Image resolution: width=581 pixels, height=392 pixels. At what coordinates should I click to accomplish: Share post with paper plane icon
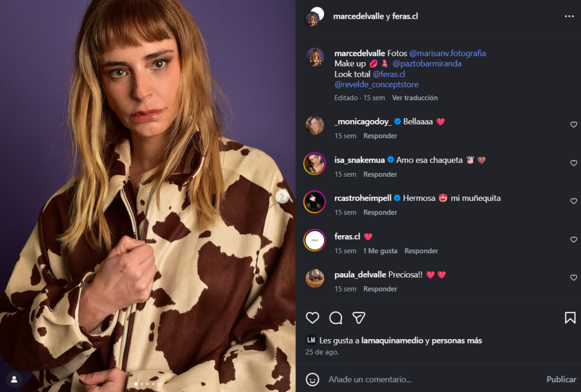359,318
